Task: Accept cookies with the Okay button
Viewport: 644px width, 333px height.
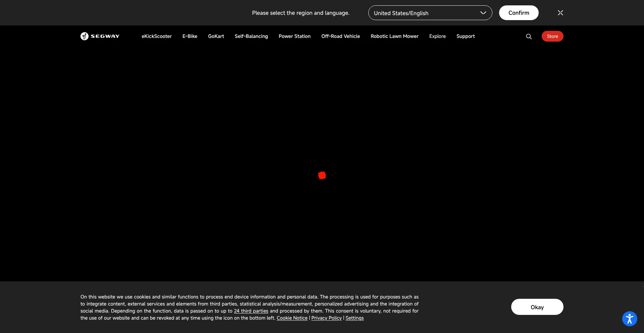Action: coord(537,307)
